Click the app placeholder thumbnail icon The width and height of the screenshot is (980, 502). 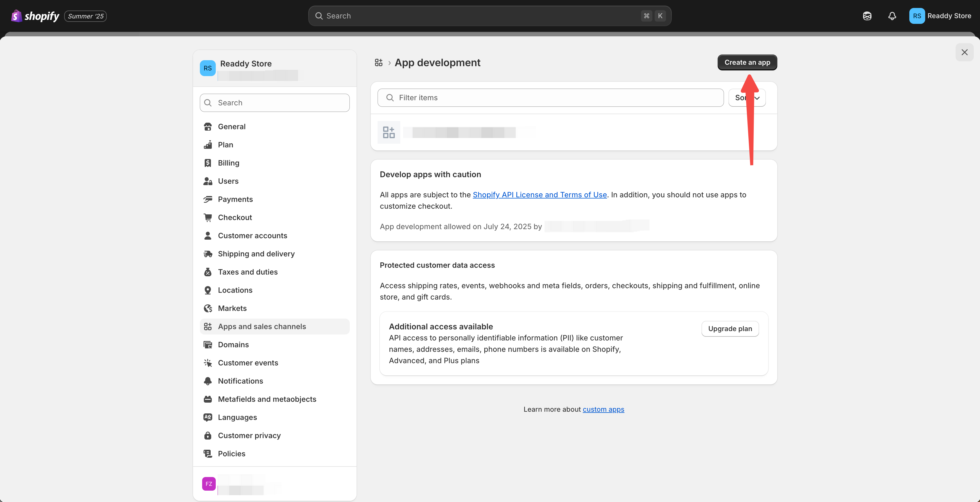(388, 132)
